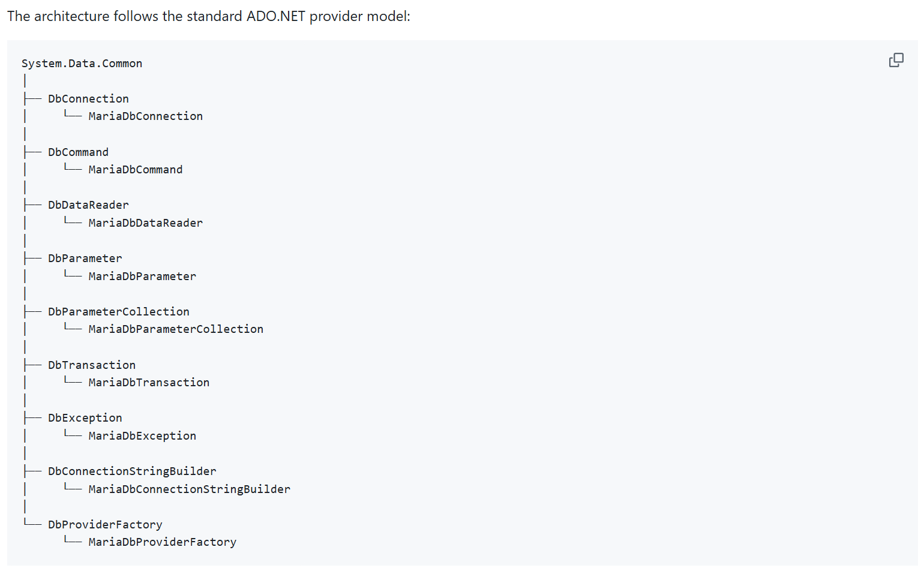Screen dimensions: 924x571
Task: Select the MariaDbDataReader entry
Action: tap(146, 223)
